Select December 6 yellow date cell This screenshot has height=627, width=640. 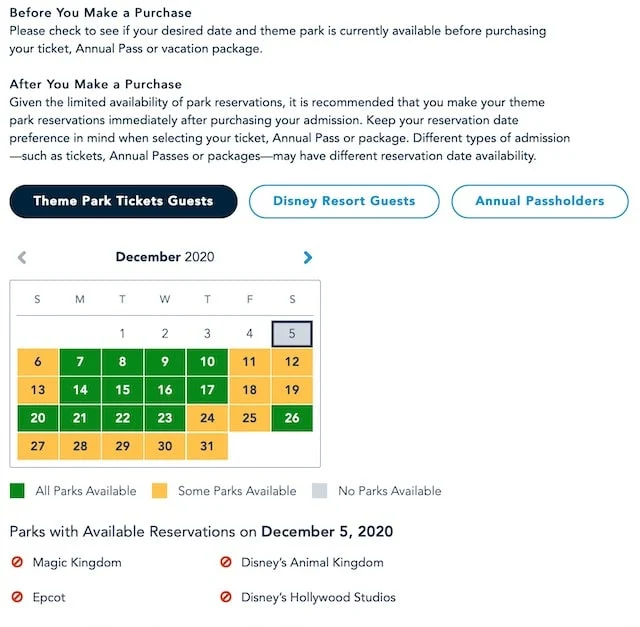coord(38,362)
